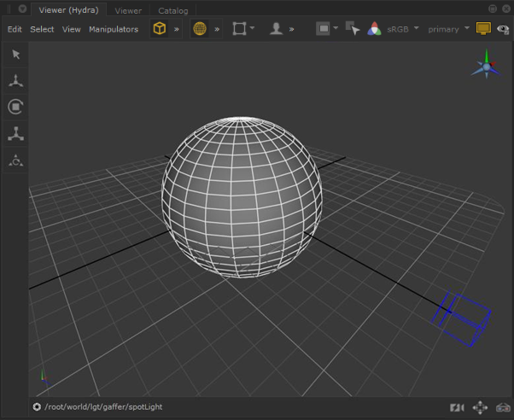Switch to the Catalog tab
514x420 pixels.
click(172, 10)
